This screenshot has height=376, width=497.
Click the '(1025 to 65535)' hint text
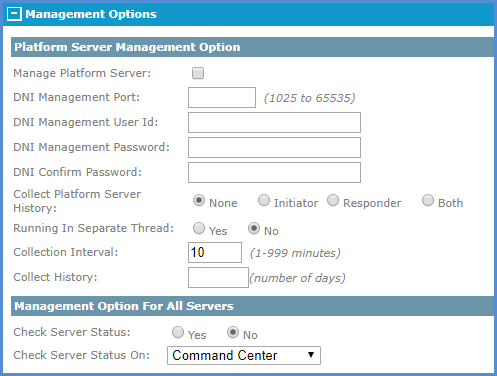(310, 98)
